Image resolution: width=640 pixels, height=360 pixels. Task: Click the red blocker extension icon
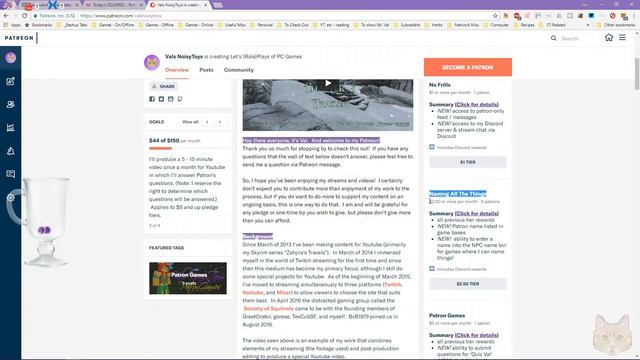pyautogui.click(x=612, y=16)
